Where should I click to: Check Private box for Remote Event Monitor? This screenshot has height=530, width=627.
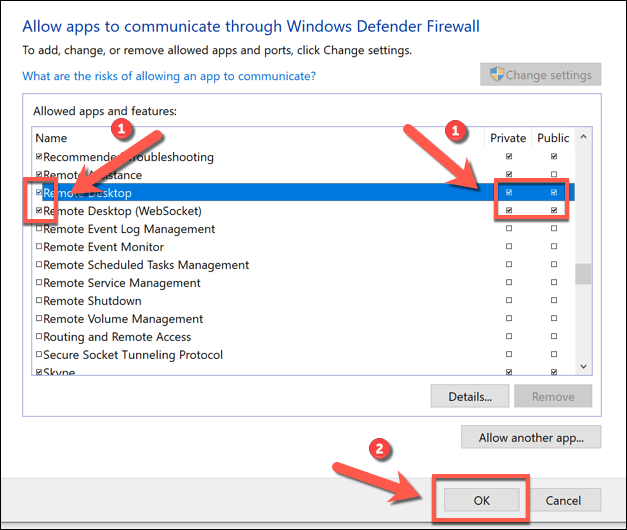point(509,247)
